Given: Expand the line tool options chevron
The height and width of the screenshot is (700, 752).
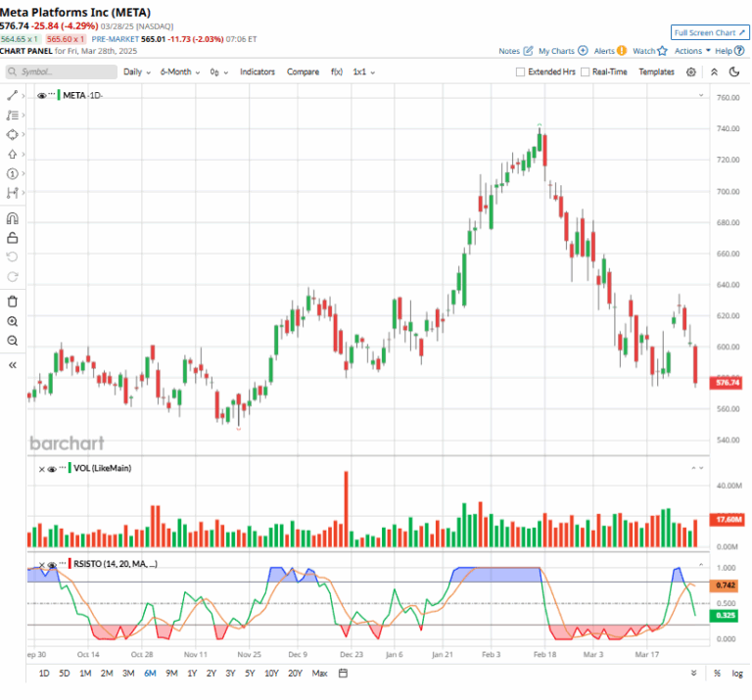Looking at the screenshot, I should click(23, 96).
